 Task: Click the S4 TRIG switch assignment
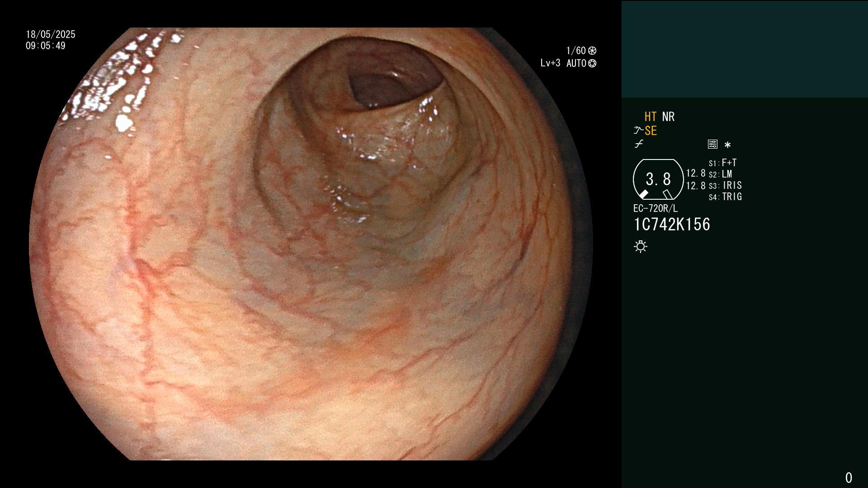pos(725,197)
